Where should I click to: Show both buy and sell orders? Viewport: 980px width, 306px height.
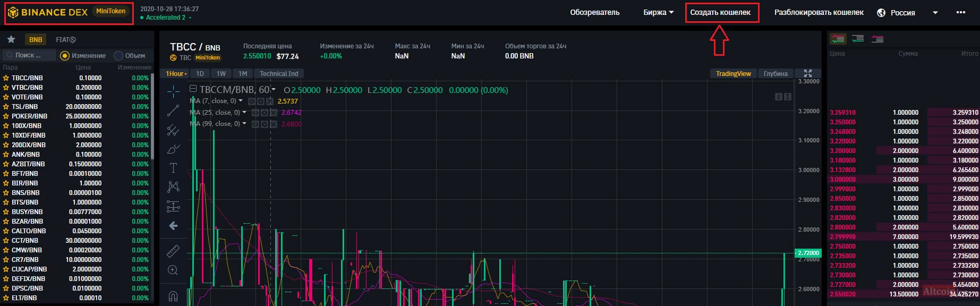[838, 39]
